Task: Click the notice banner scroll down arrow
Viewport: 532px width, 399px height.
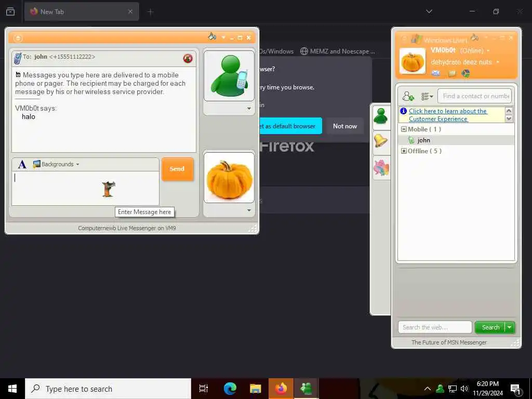Action: (509, 118)
